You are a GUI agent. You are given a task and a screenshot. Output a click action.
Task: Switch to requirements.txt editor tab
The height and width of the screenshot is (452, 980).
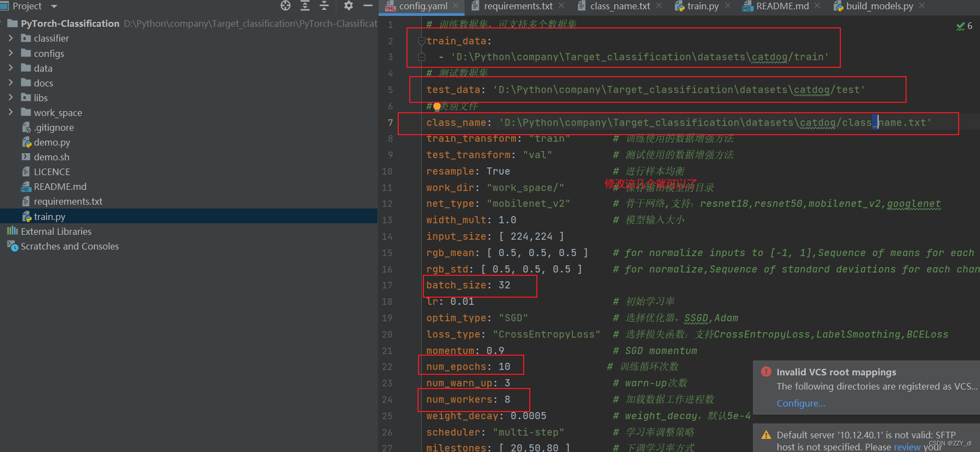click(518, 6)
